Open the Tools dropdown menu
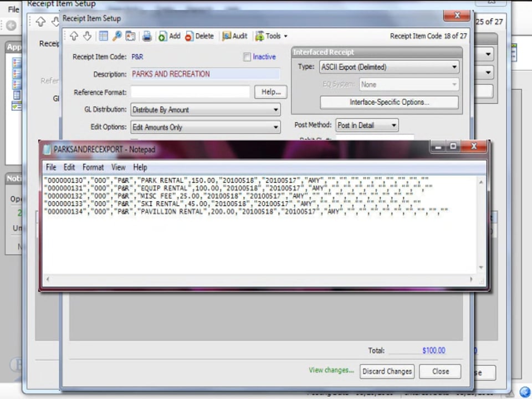The height and width of the screenshot is (399, 532). [x=271, y=36]
